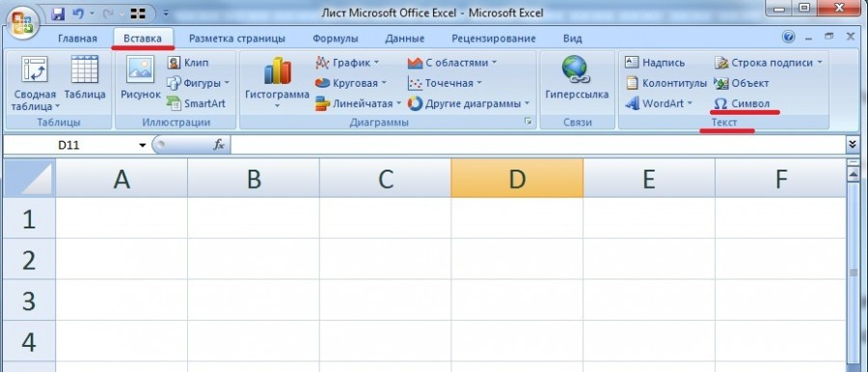Open the Клип clip art tool
The image size is (868, 372).
189,63
